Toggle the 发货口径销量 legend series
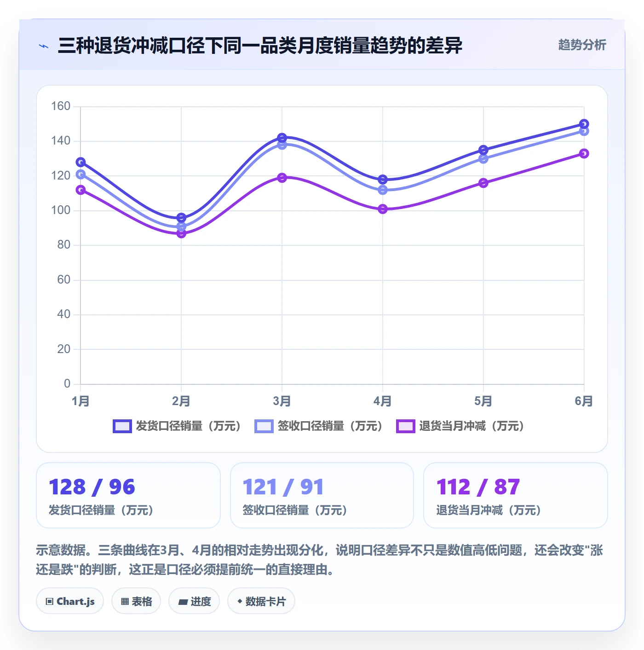Screen dimensions: 644x650 [177, 426]
